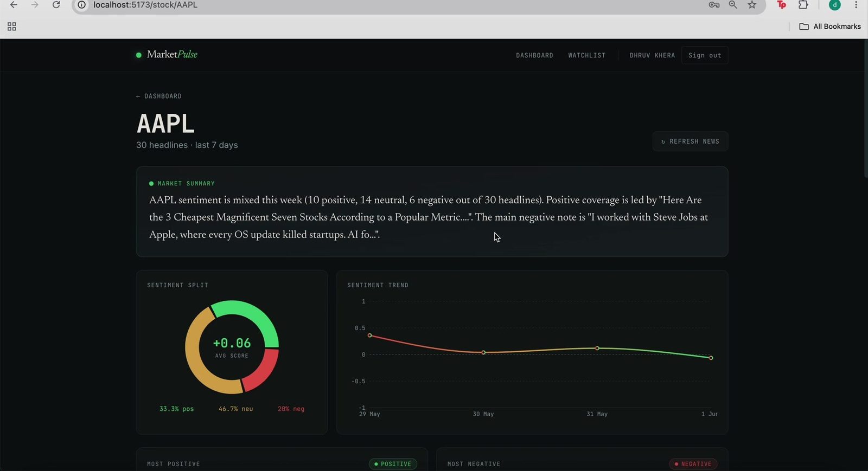Click the DHRUV KHERA user name

[652, 55]
